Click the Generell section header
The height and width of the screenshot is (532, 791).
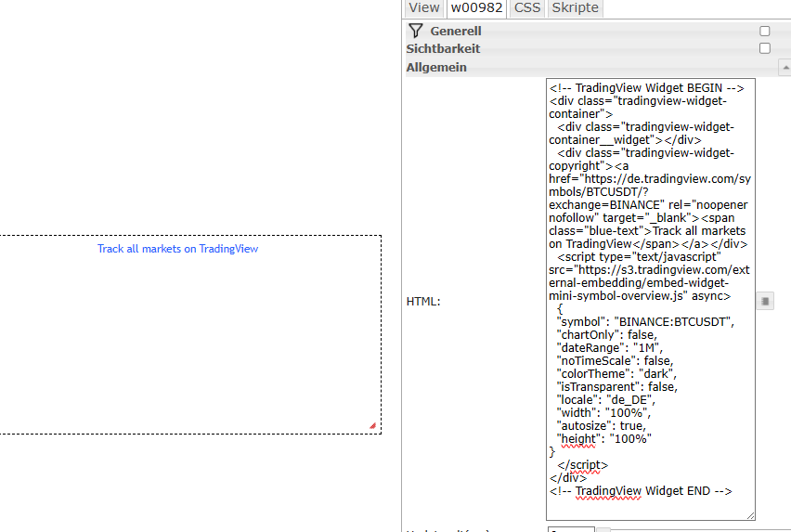pos(456,32)
